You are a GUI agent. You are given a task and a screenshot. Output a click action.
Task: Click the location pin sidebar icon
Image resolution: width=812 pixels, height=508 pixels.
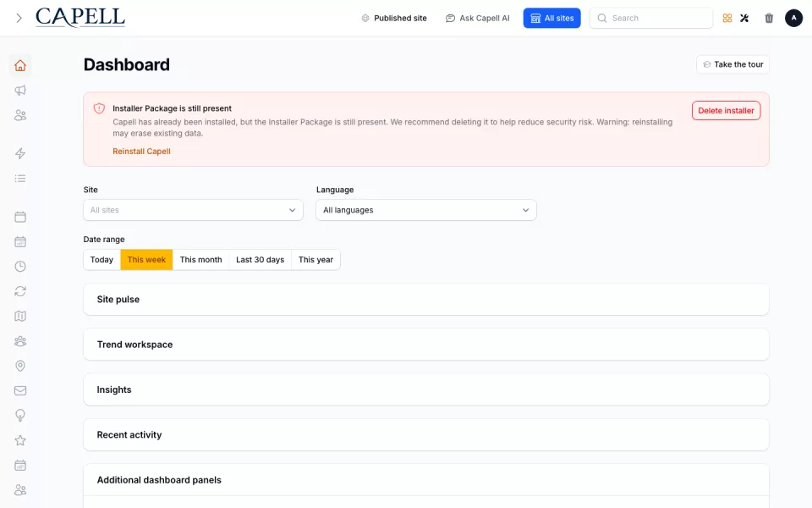pyautogui.click(x=20, y=366)
